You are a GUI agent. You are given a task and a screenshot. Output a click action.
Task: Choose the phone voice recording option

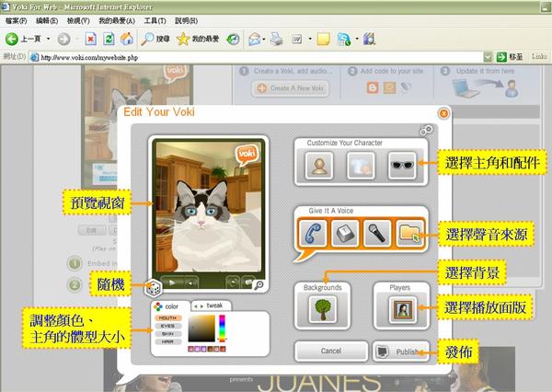pyautogui.click(x=313, y=233)
